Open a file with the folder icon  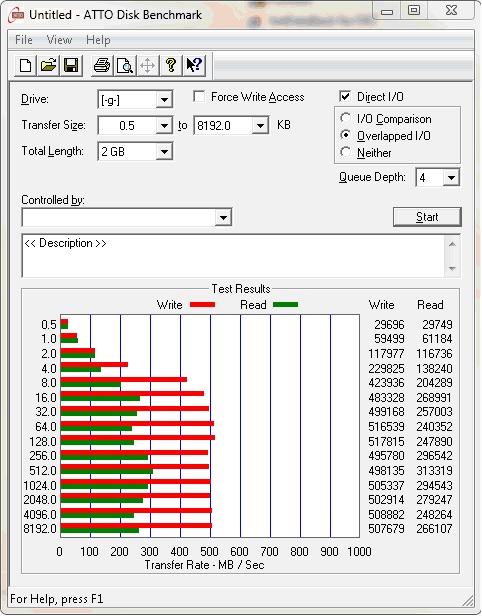pyautogui.click(x=48, y=65)
